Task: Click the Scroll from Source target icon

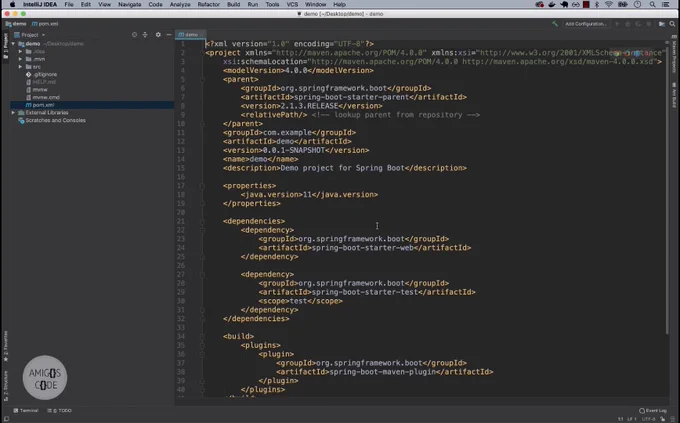Action: coord(134,35)
